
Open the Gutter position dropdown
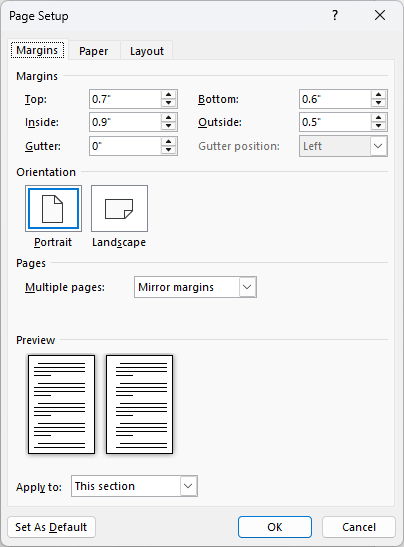coord(343,146)
